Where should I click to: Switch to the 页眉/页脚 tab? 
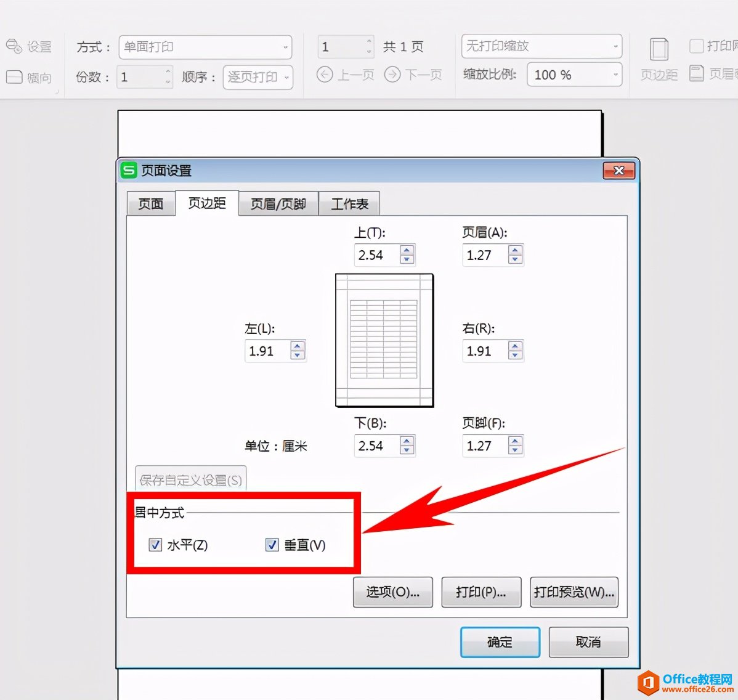[x=278, y=203]
